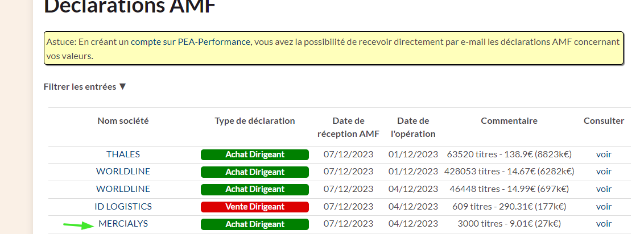Click voir in the ID LOGISTICS row
Screen dimensions: 644x234
604,207
